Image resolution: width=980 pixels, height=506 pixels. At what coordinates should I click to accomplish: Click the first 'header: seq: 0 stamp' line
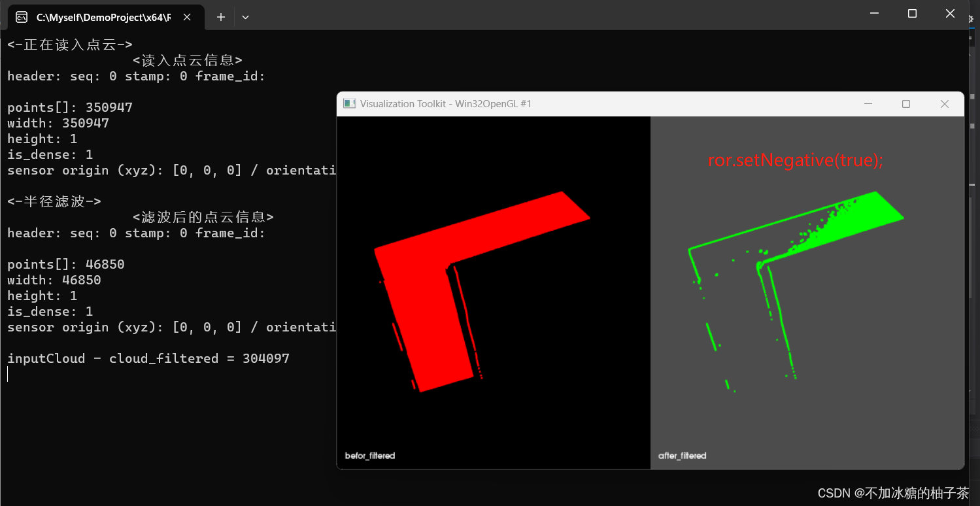coord(137,76)
